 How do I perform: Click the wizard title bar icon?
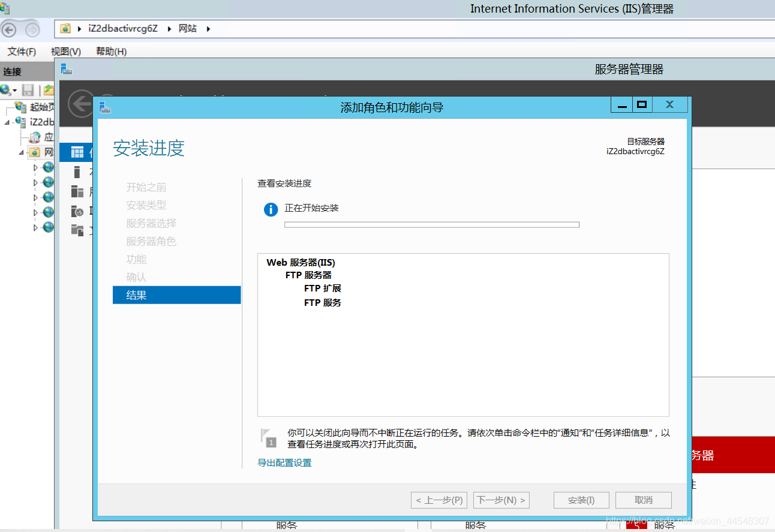(x=105, y=107)
